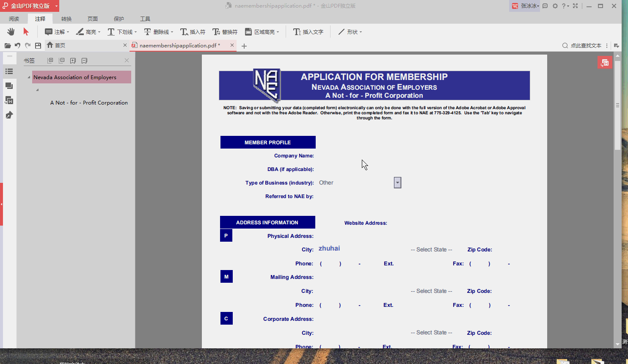Open the 张冰冰 user account menu
Image resolution: width=628 pixels, height=364 pixels.
[x=525, y=6]
